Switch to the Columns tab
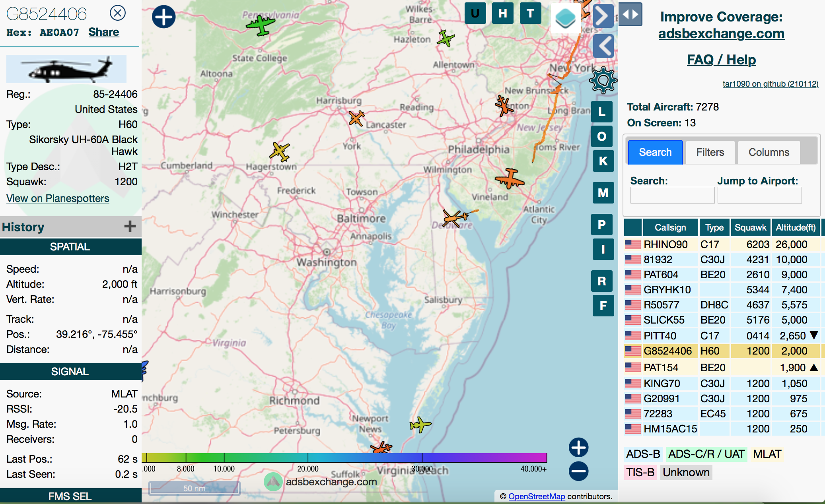 coord(769,152)
